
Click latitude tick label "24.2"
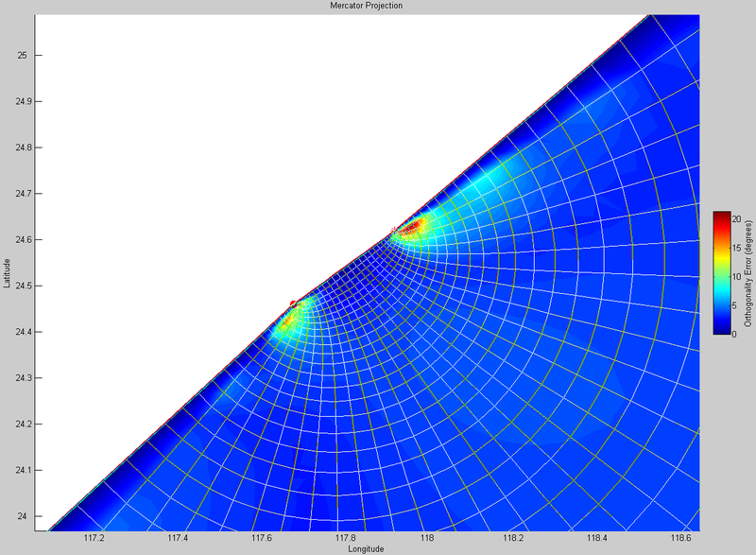point(23,424)
